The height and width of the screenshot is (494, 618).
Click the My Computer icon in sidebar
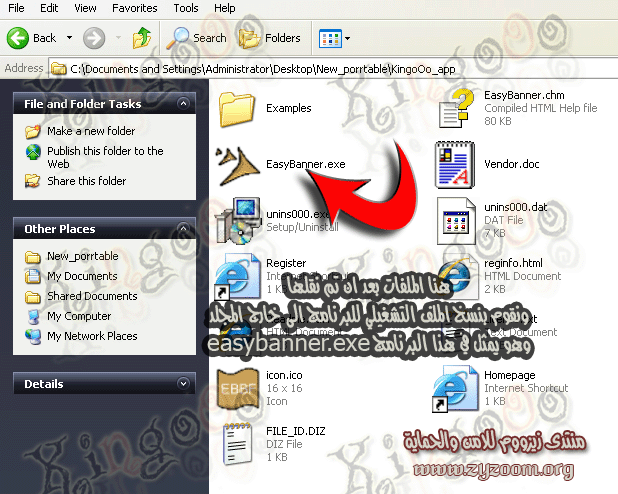(x=34, y=316)
